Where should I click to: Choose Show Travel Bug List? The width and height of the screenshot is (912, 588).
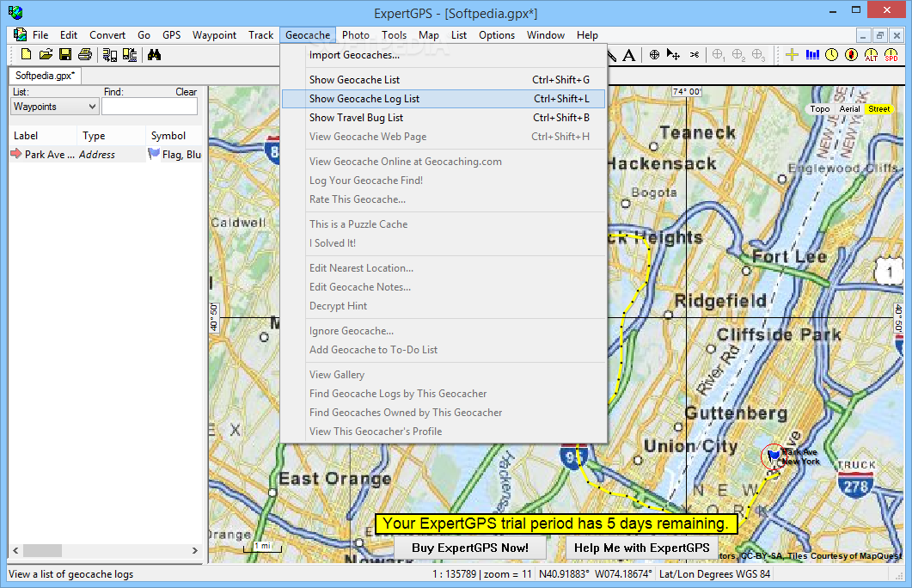(444, 118)
